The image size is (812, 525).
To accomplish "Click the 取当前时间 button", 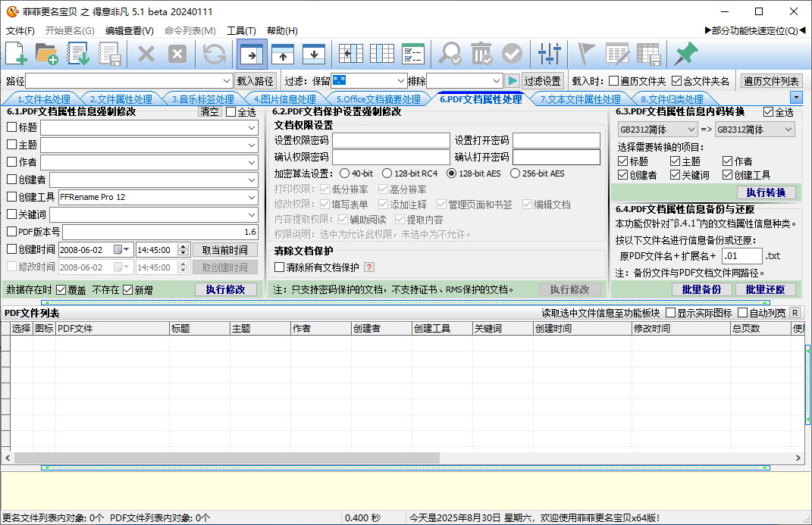I will [224, 250].
